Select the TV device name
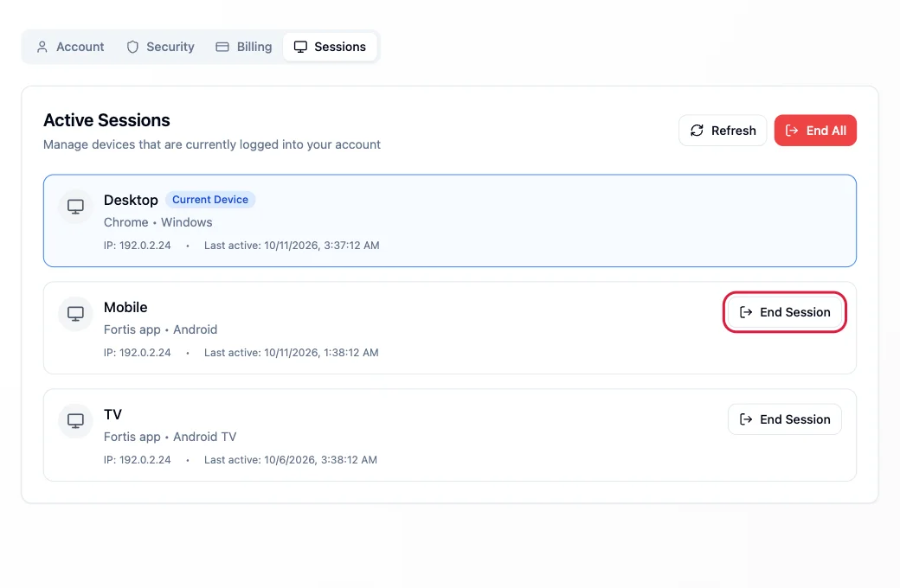This screenshot has height=588, width=900. [x=113, y=415]
